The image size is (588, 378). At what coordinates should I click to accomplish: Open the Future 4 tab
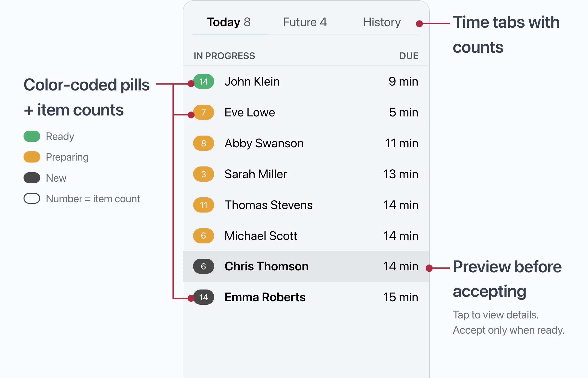(x=305, y=22)
